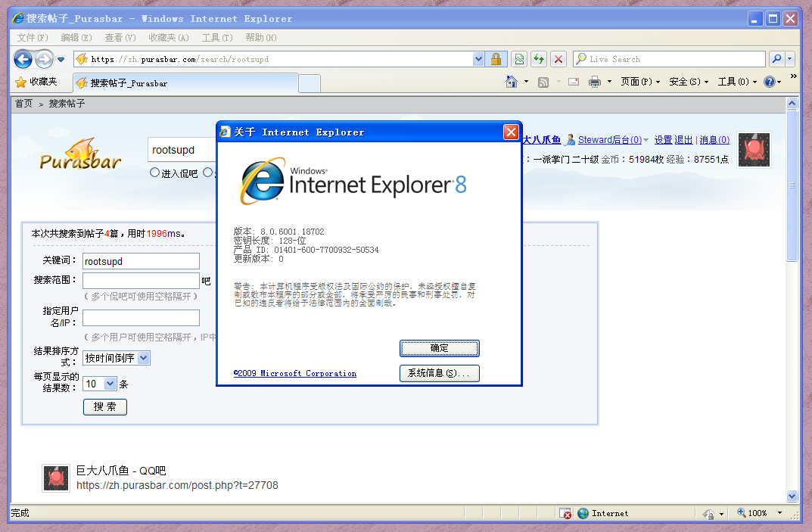Click the octopus thumbnail beside 巨大八爪鱼 result
812x532 pixels.
tap(56, 478)
